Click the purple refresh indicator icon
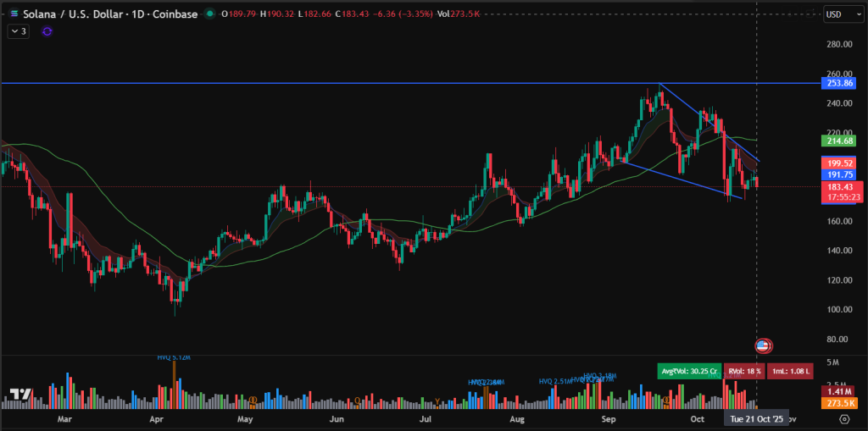868x431 pixels. click(x=47, y=31)
